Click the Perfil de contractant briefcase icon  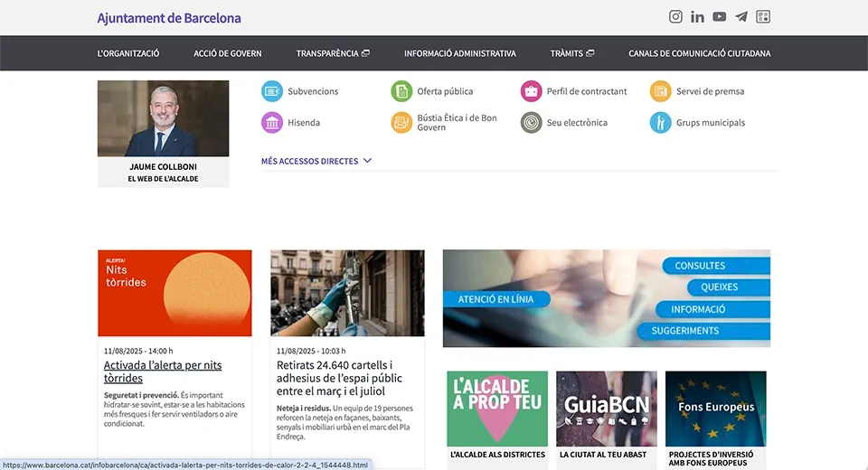coord(531,91)
